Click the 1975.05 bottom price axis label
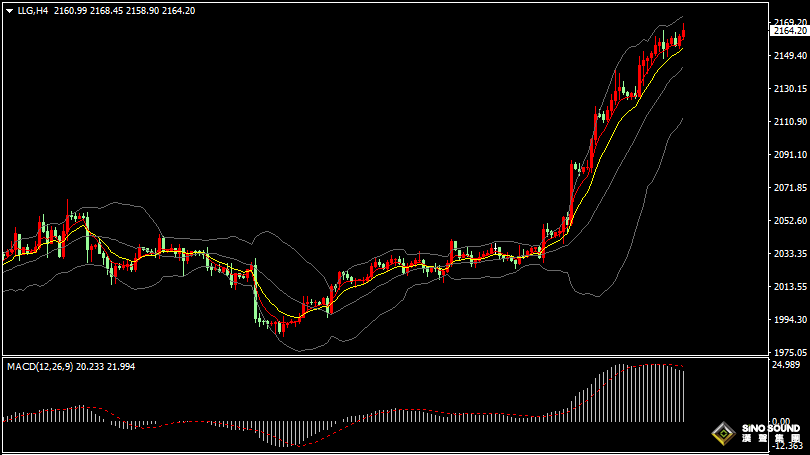810x455 pixels. pos(787,353)
